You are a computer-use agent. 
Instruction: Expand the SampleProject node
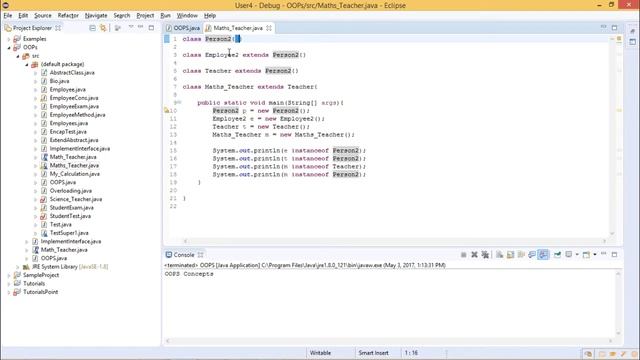coord(9,275)
